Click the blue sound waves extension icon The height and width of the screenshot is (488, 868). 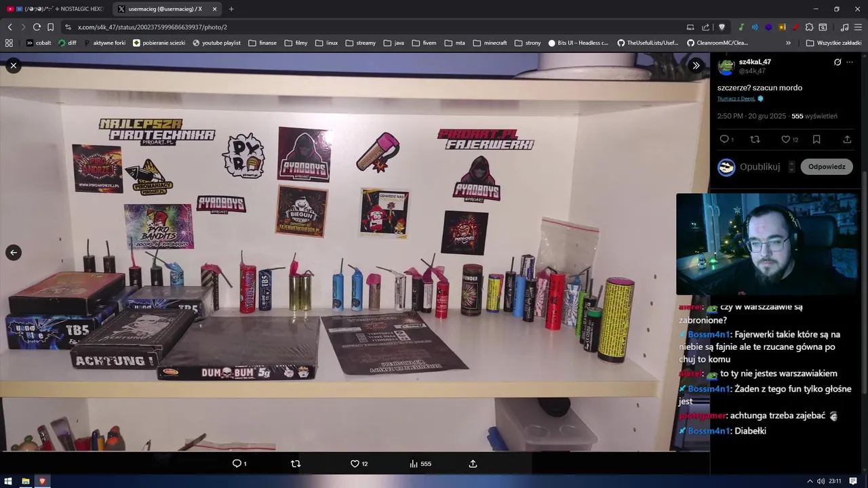755,27
